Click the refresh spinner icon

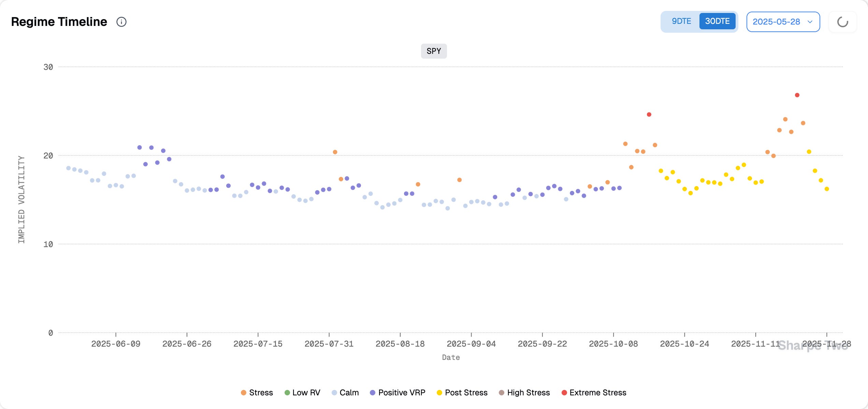[x=842, y=22]
